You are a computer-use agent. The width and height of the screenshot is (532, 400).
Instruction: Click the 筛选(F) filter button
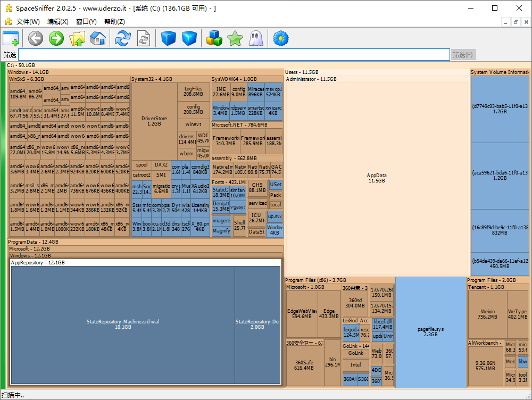click(x=463, y=55)
